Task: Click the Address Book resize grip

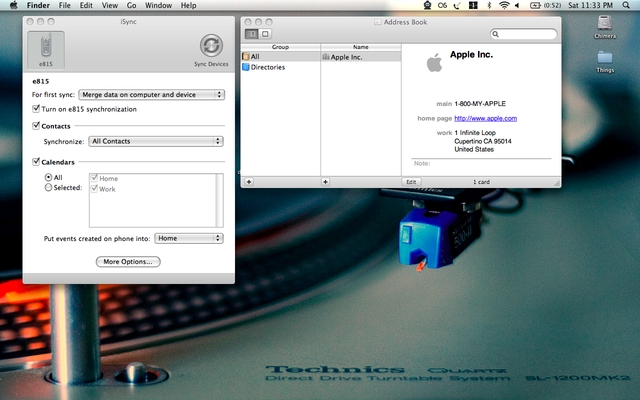Action: [x=557, y=183]
